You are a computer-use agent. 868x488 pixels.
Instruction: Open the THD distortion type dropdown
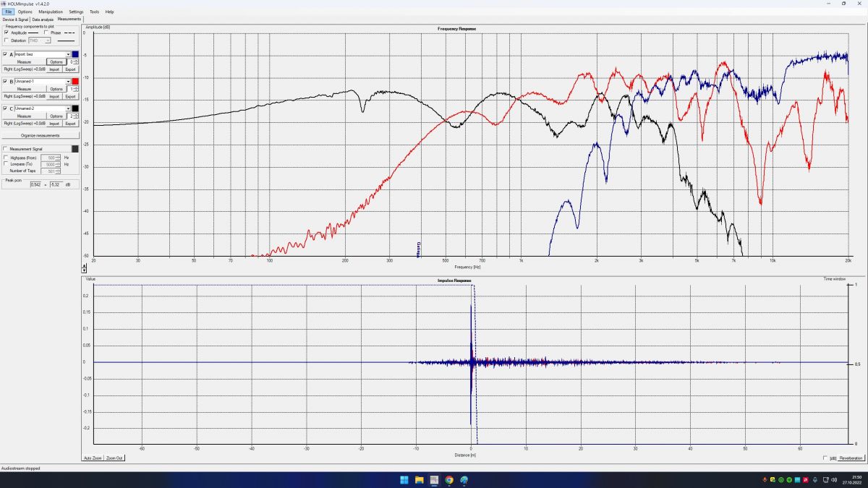[x=48, y=40]
